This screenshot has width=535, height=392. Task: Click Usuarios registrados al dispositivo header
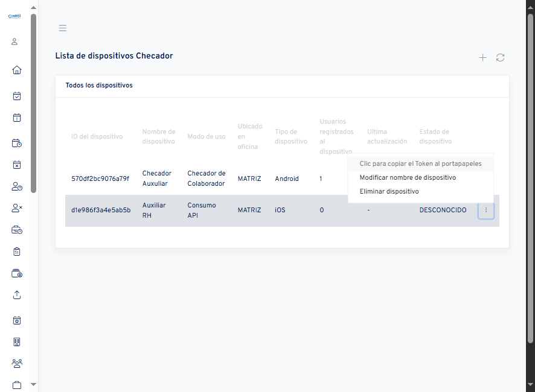point(336,136)
